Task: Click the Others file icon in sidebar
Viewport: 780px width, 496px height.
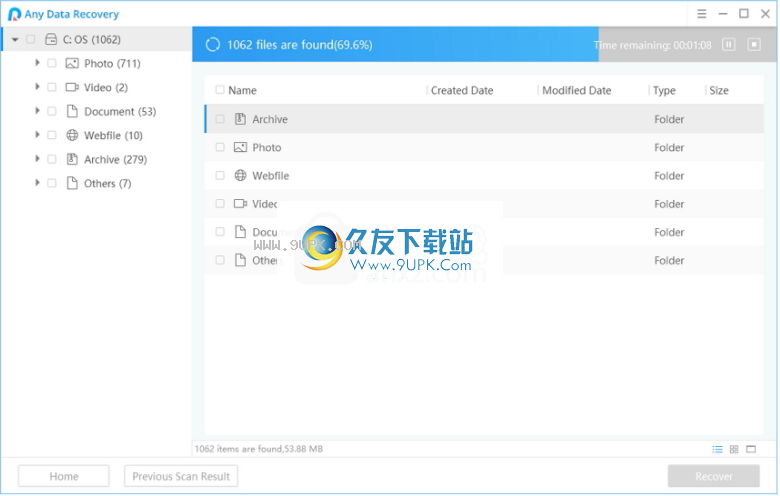Action: [x=72, y=183]
